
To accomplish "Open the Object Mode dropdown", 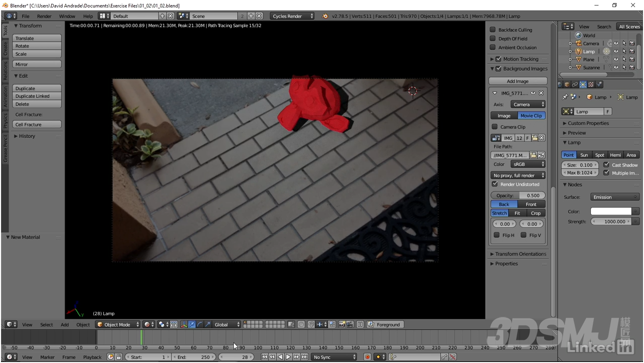I will click(x=118, y=325).
